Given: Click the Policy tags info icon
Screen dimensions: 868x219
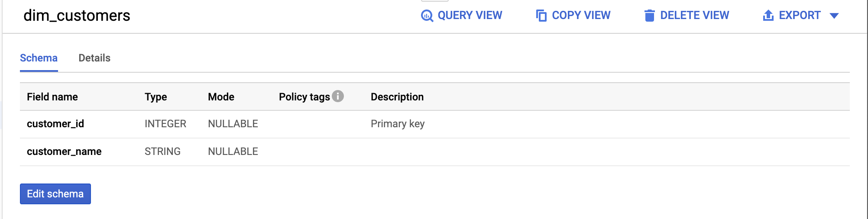Looking at the screenshot, I should (338, 96).
